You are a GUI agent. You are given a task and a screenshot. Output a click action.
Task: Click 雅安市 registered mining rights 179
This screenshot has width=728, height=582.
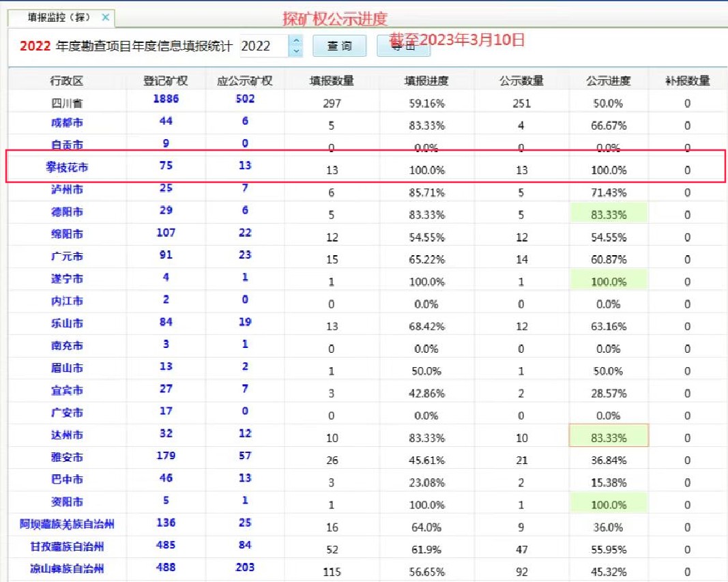click(166, 456)
